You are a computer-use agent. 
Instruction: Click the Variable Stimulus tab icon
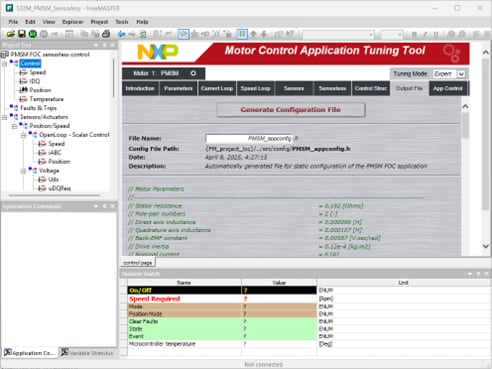65,352
